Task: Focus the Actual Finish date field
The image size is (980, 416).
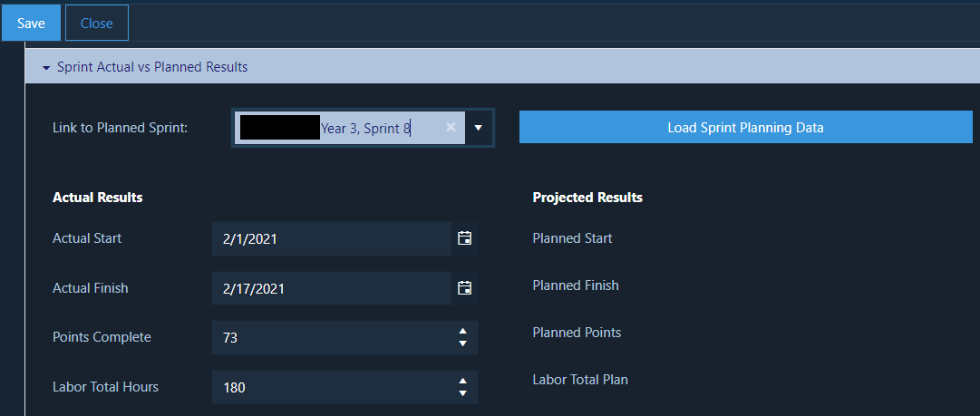Action: 331,288
